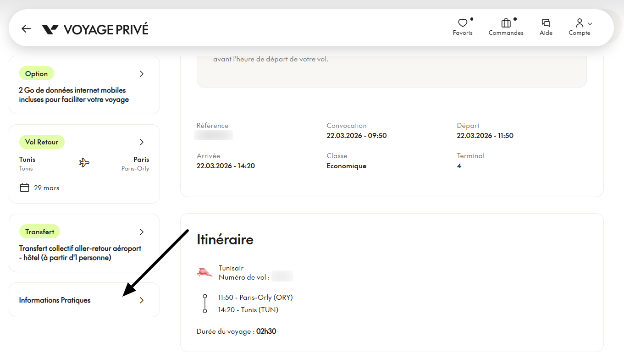Open Commandes suitcase icon
This screenshot has height=364, width=624.
click(x=506, y=23)
